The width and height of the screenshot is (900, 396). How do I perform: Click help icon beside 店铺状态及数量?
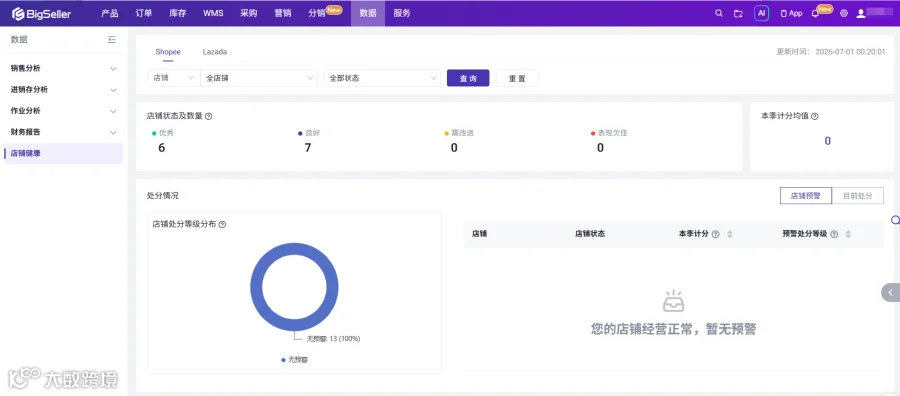point(208,116)
